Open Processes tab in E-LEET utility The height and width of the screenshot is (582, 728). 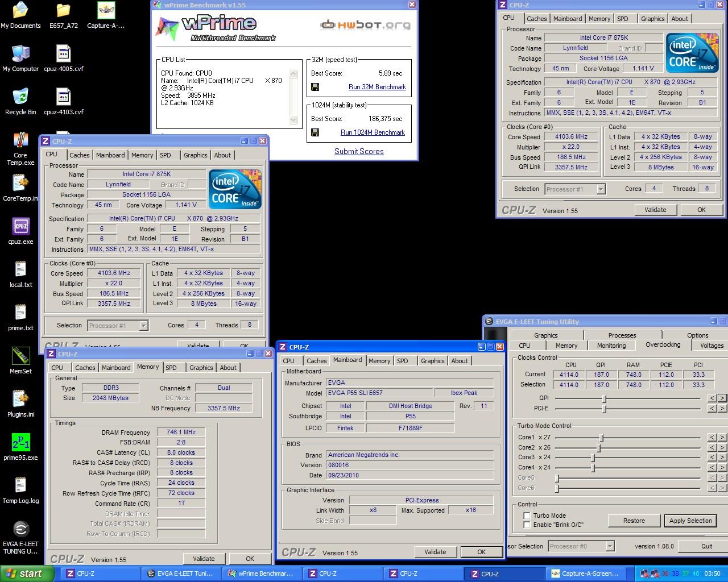622,335
